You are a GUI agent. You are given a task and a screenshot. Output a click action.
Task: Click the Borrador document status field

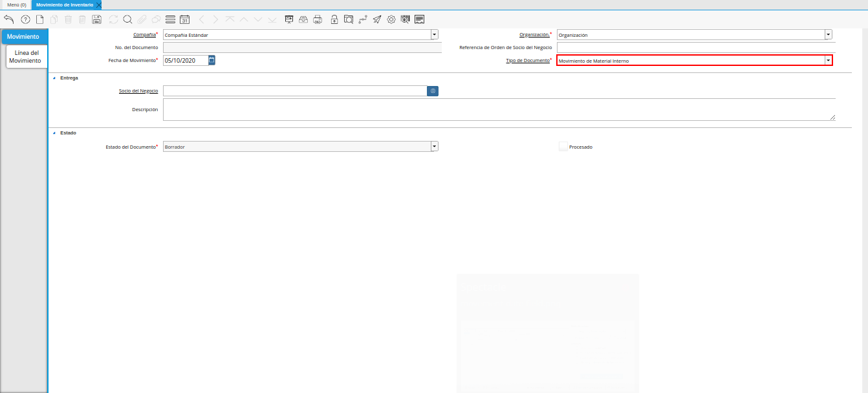[297, 147]
